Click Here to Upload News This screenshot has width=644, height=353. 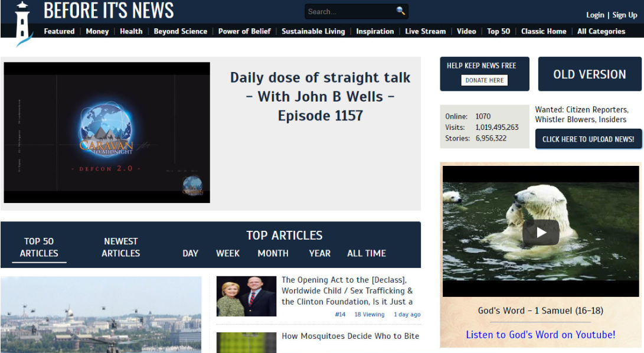[x=588, y=138]
